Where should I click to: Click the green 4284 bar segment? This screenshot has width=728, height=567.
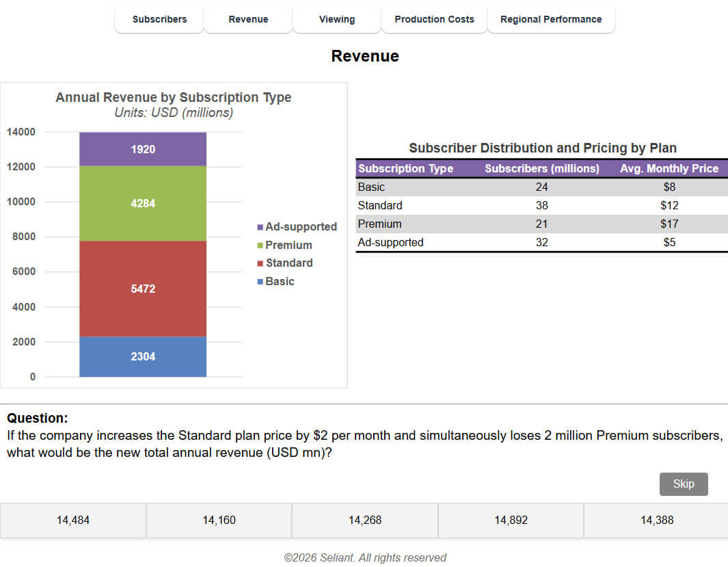143,203
